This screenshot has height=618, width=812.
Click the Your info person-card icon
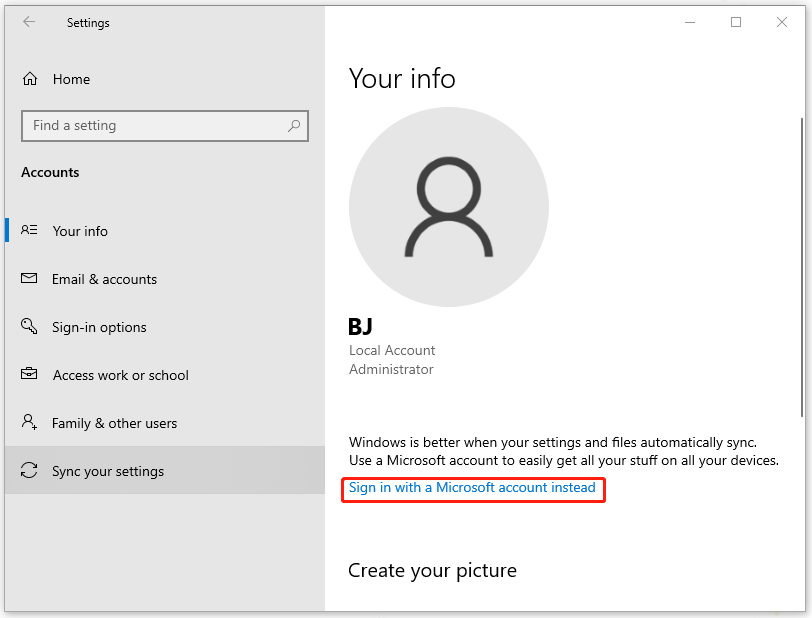coord(29,231)
